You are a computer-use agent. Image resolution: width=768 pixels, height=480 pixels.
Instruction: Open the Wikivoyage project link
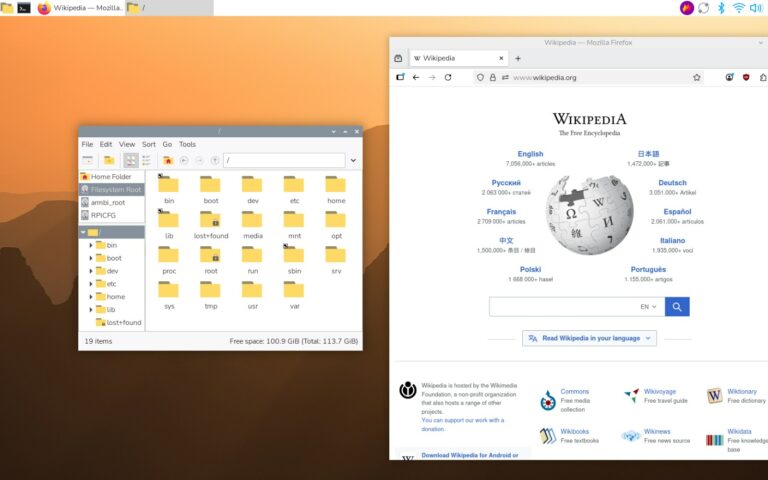tap(659, 391)
